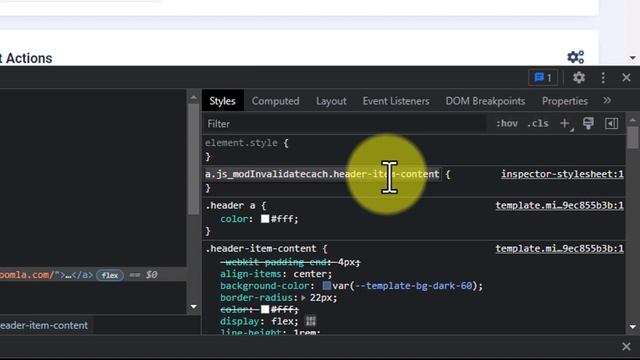640x360 pixels.
Task: Click the .header-item-content selector
Action: tap(260, 249)
